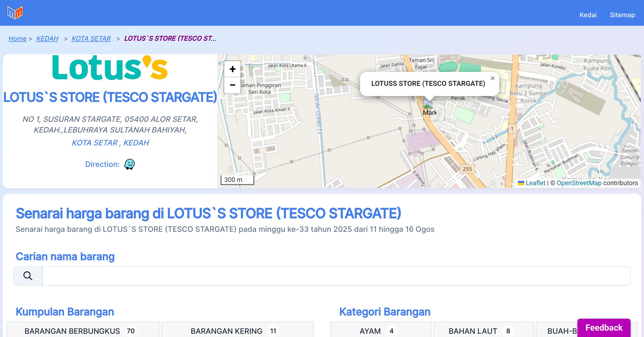Open Waze direction icon

(x=129, y=164)
